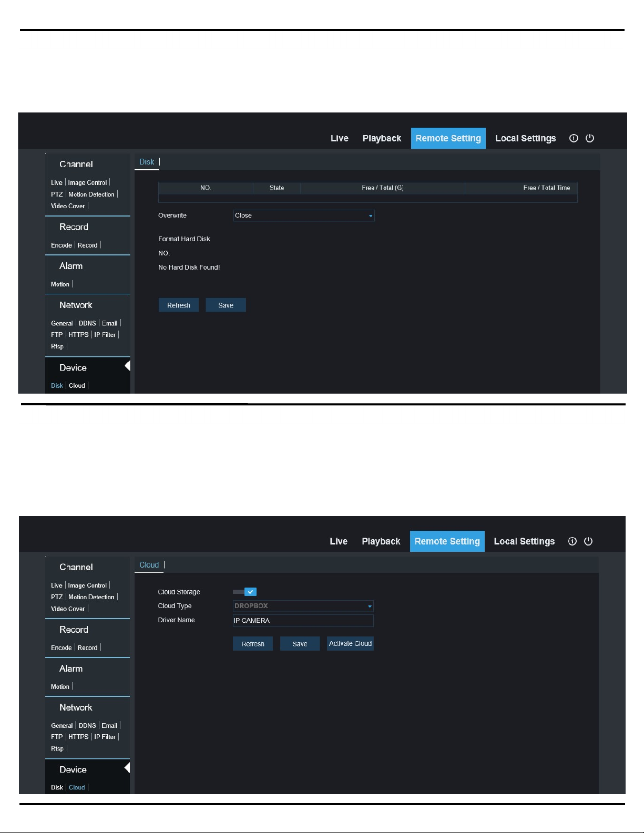Click Refresh button on Cloud page
Viewport: 644px width, 833px height.
tap(253, 644)
